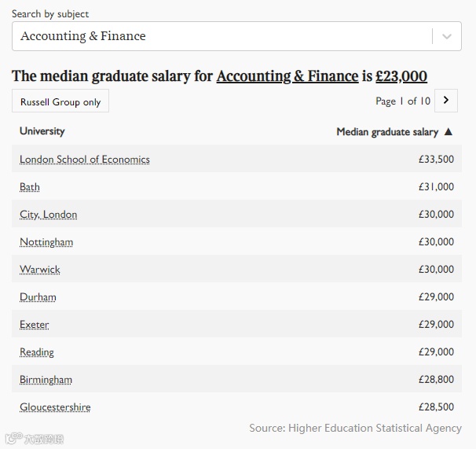Open the Bath university link

30,187
